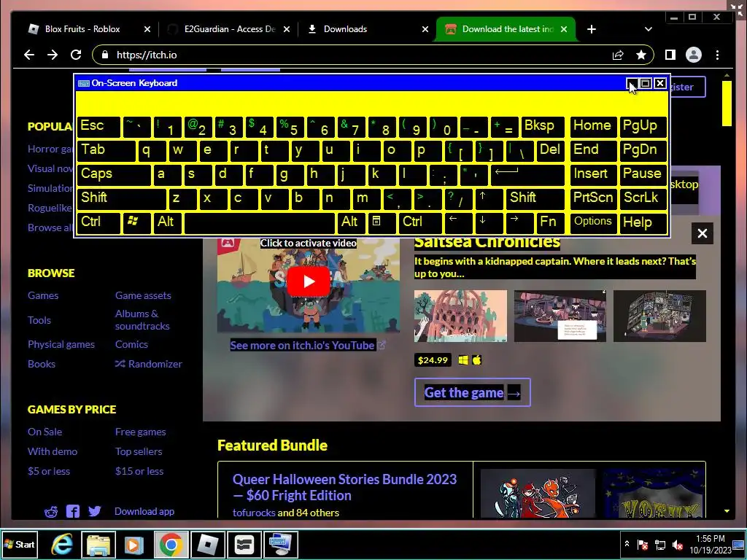The height and width of the screenshot is (560, 747).
Task: Open a new tab with plus button
Action: click(x=591, y=29)
